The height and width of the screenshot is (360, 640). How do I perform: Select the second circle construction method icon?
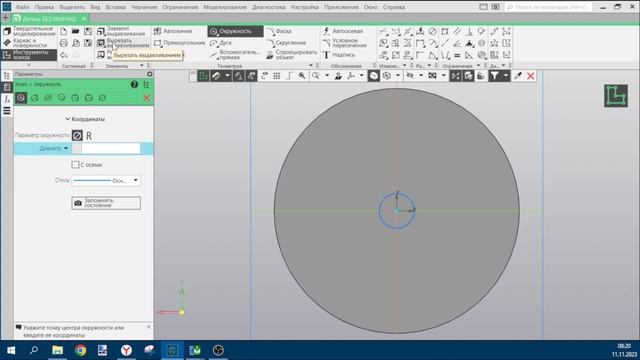point(35,98)
